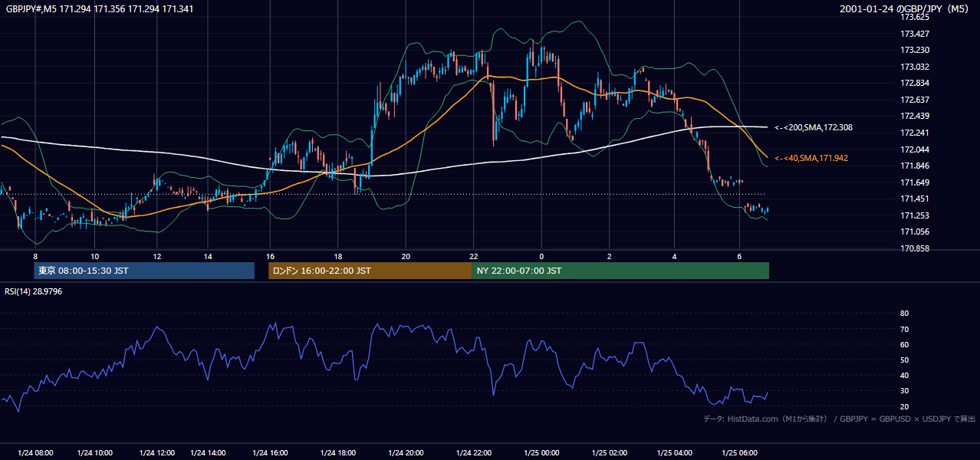Click the 1/24 18:00 date label
The width and height of the screenshot is (980, 460).
click(338, 453)
